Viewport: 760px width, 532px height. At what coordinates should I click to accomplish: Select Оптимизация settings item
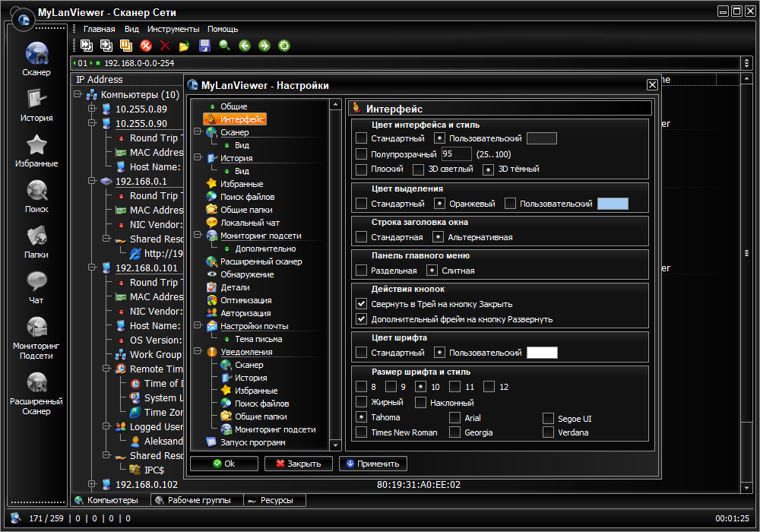245,300
